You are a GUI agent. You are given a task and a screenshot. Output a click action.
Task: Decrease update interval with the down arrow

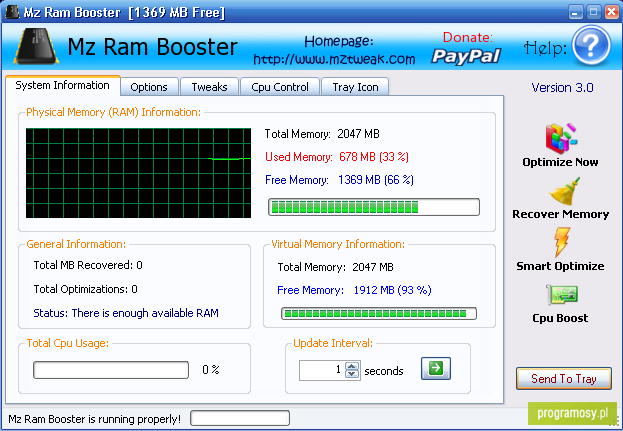click(352, 374)
